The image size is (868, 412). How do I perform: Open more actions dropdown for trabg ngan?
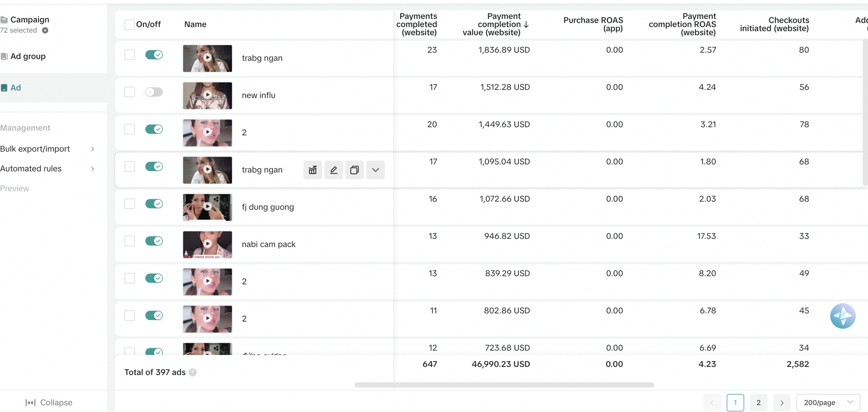tap(375, 170)
